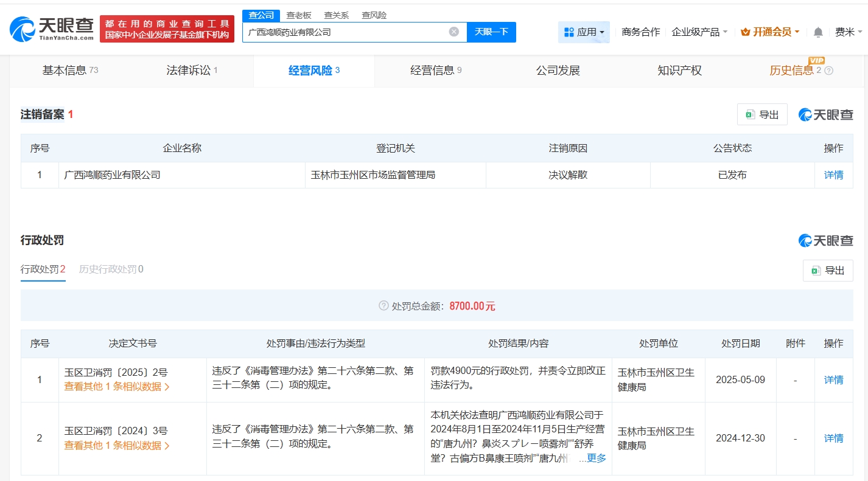View similar data for 玉区卫消罚〔2025〕2号
868x481 pixels.
tap(117, 387)
